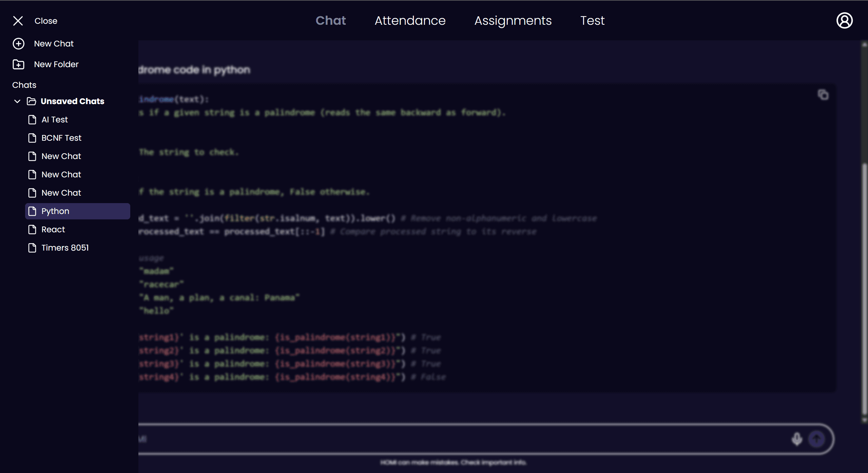Go to the Assignments tab
Viewport: 868px width, 473px height.
[x=513, y=21]
